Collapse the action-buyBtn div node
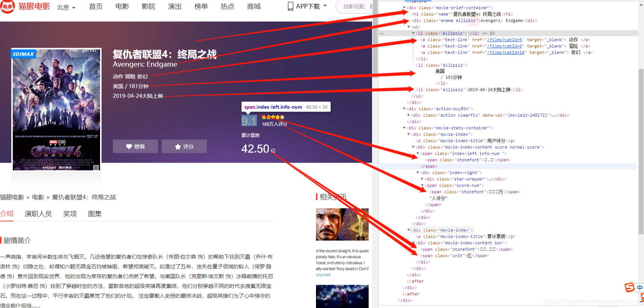Screen dimensions: 644x308 (404, 109)
